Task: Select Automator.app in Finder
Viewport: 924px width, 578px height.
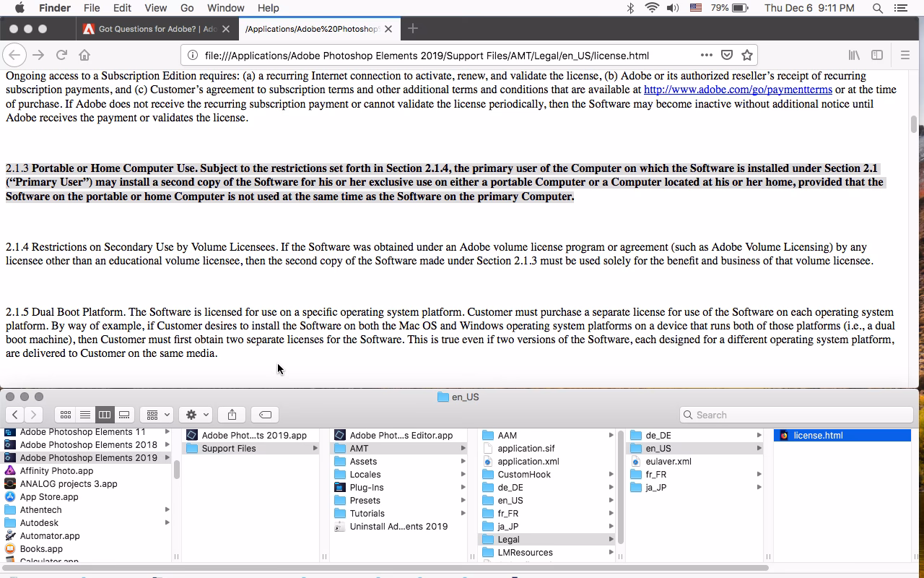Action: 50,535
